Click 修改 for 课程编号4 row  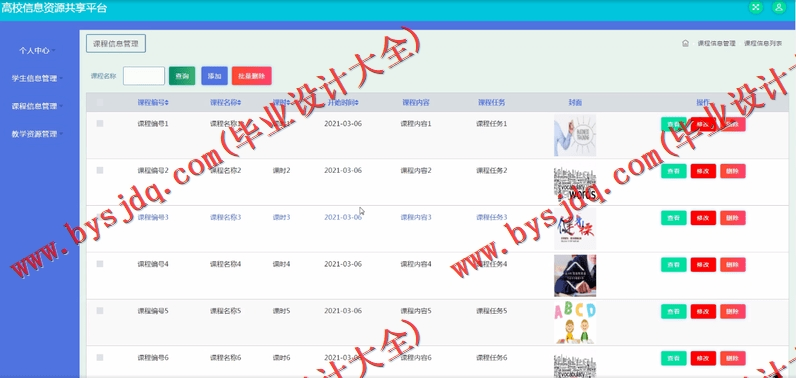pyautogui.click(x=703, y=264)
